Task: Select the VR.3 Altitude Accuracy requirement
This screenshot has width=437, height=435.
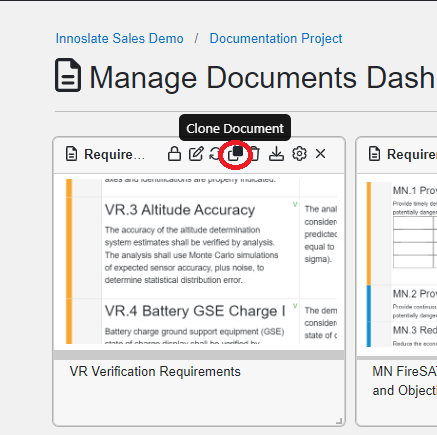Action: tap(180, 210)
